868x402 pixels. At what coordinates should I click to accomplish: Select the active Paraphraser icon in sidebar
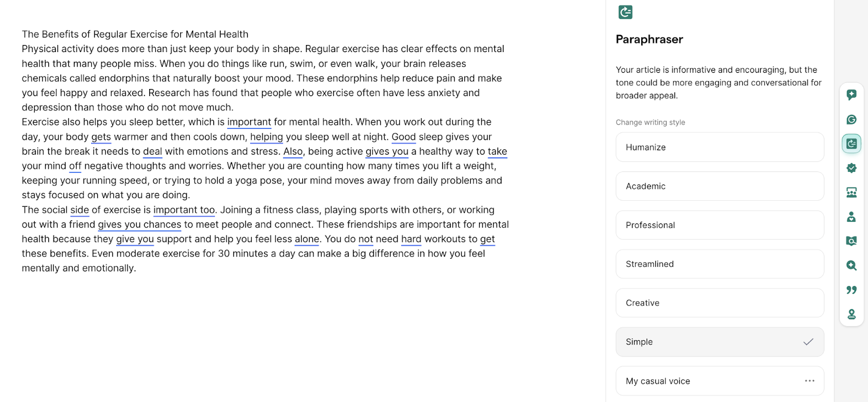(851, 144)
